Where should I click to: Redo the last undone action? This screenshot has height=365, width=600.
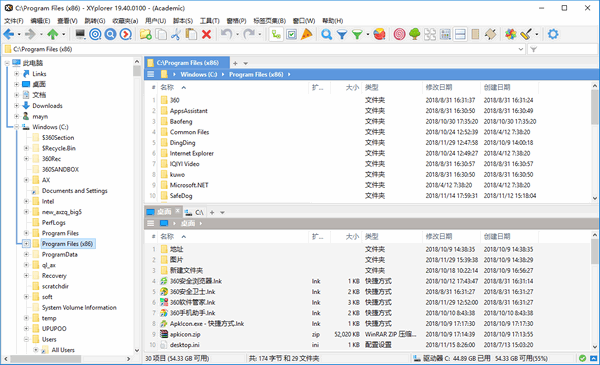click(249, 34)
